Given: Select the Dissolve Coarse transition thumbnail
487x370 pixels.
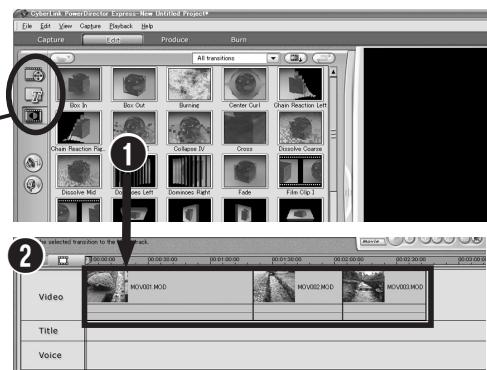Looking at the screenshot, I should tap(300, 128).
